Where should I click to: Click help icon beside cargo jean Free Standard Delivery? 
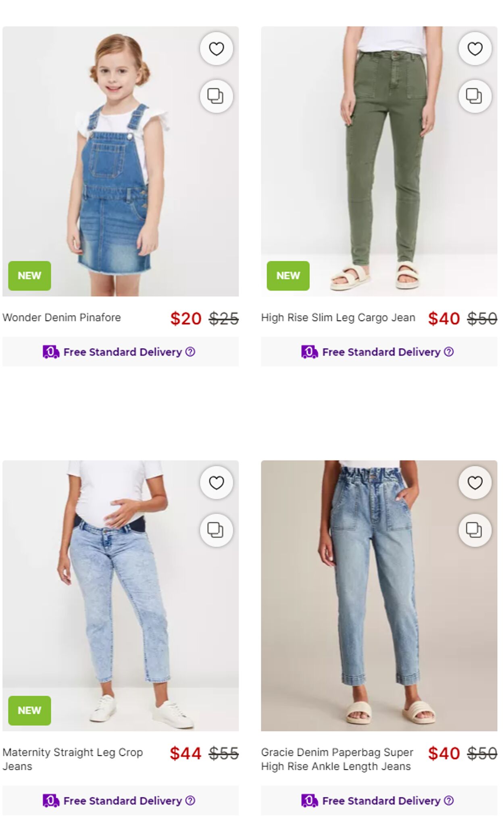(x=449, y=352)
